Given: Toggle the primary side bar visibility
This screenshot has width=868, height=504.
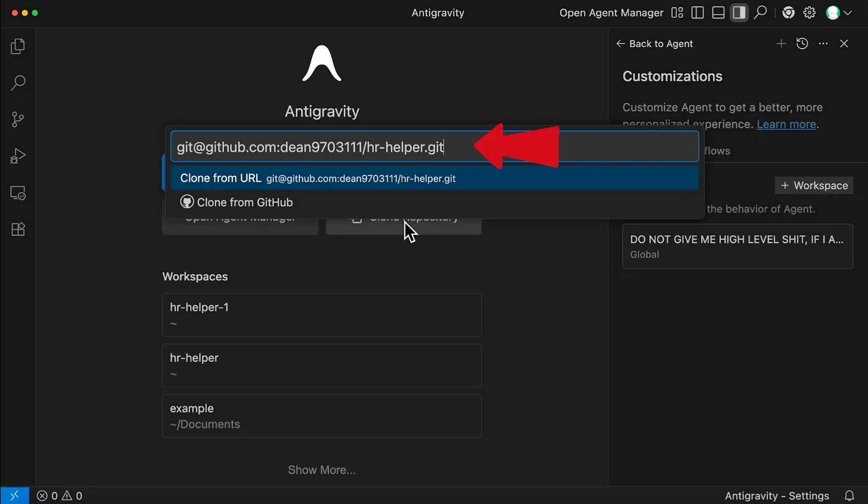Looking at the screenshot, I should 697,13.
